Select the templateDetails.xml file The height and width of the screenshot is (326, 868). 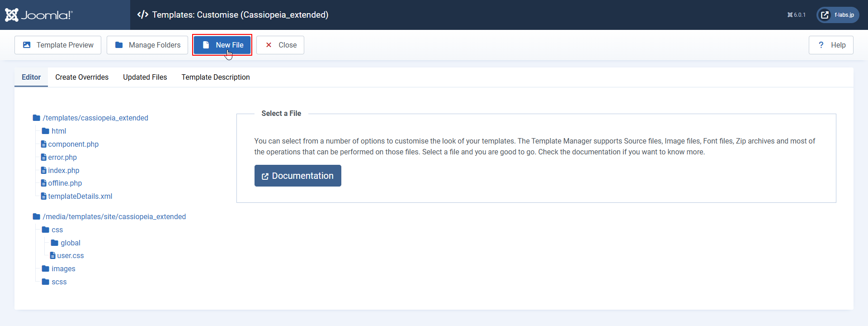(80, 197)
